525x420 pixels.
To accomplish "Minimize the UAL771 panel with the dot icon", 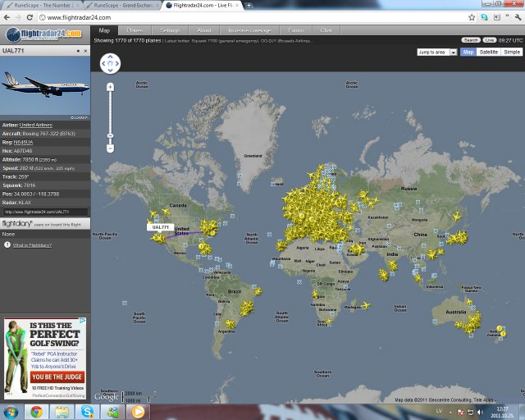I will (78, 51).
